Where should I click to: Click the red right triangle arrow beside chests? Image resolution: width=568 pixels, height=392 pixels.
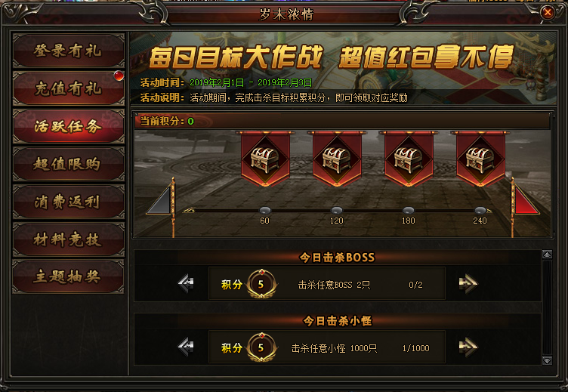[526, 200]
